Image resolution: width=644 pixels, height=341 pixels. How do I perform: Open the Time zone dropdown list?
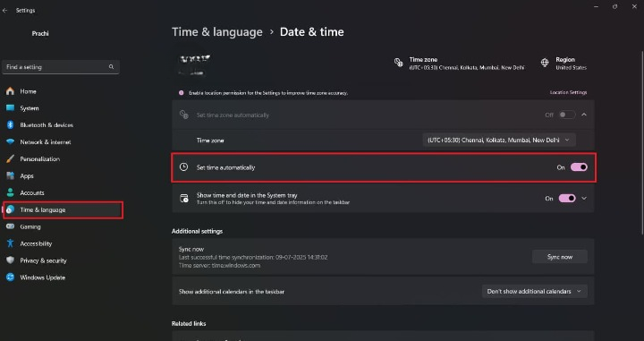pyautogui.click(x=499, y=141)
